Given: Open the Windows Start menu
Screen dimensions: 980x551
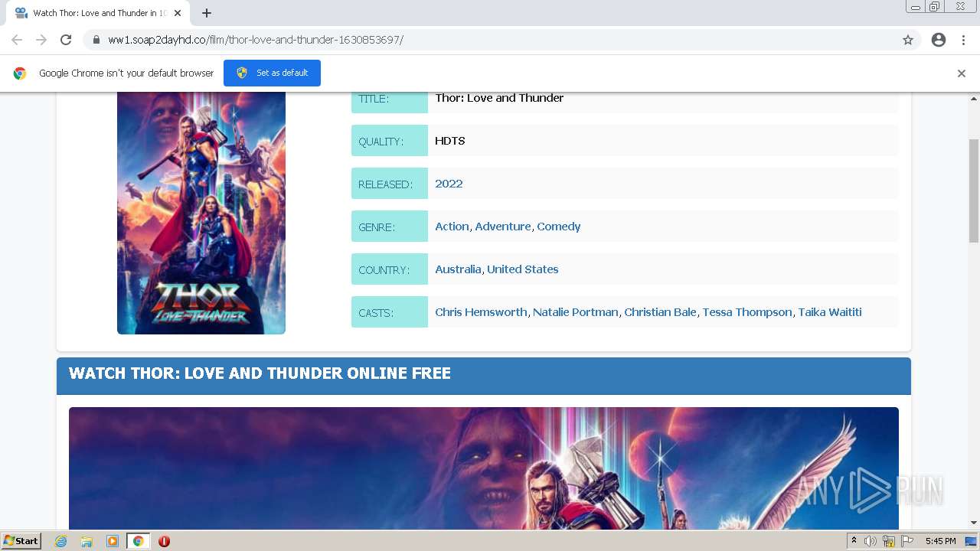Looking at the screenshot, I should click(21, 541).
